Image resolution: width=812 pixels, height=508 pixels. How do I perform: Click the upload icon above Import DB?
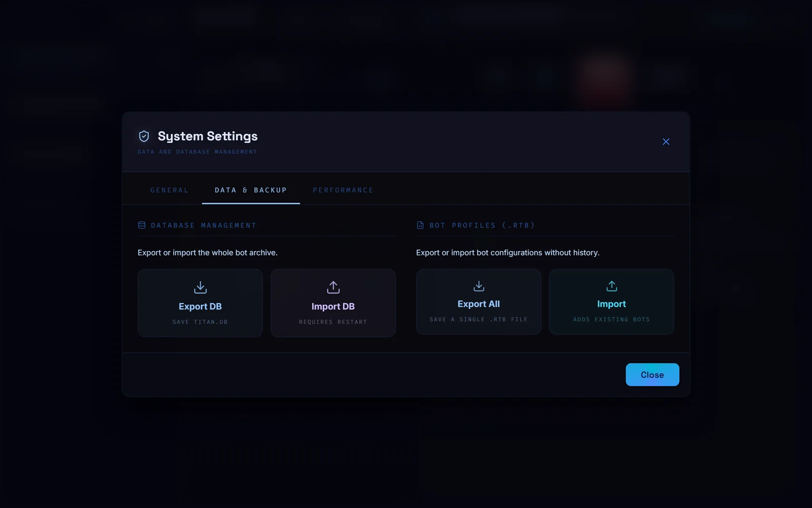click(333, 287)
